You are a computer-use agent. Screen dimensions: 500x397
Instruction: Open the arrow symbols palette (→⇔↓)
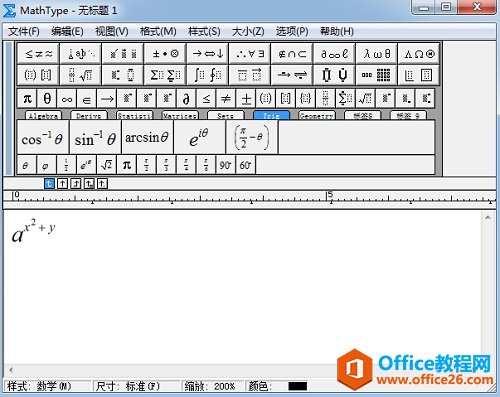(207, 54)
